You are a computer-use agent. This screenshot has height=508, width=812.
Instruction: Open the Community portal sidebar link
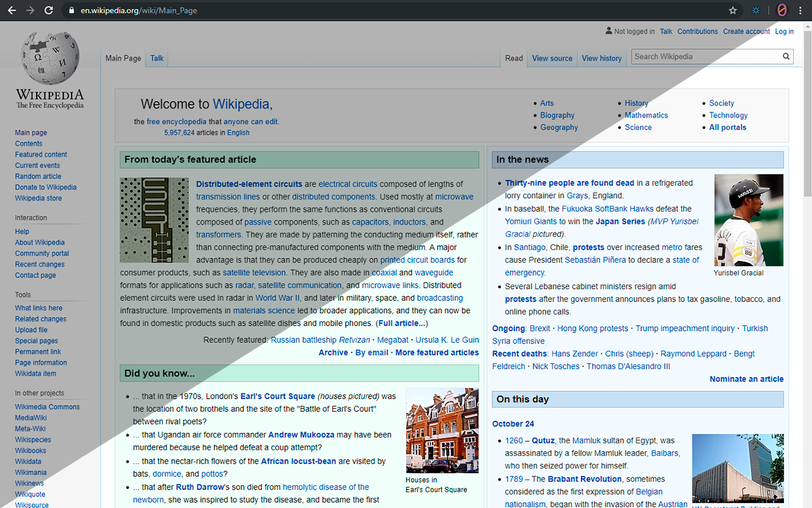42,253
